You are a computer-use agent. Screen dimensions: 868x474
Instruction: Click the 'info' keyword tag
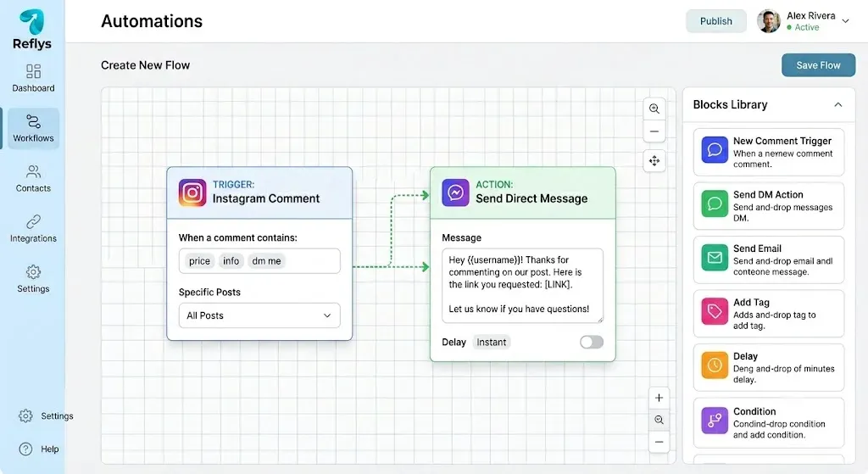point(231,261)
